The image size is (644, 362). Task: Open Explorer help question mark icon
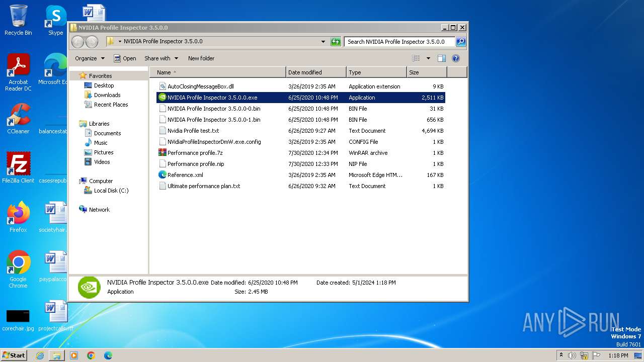pyautogui.click(x=456, y=58)
